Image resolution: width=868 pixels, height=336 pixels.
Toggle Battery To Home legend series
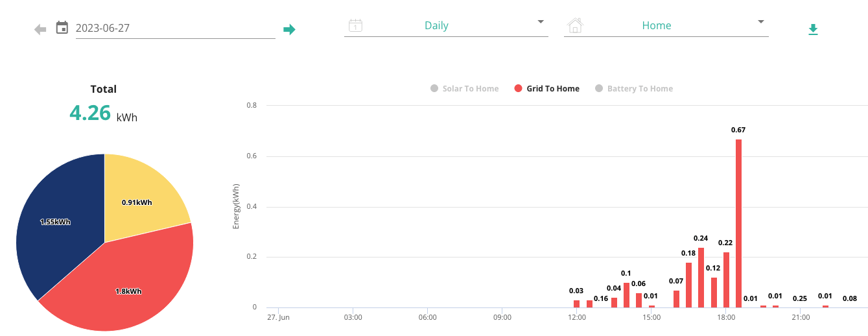(634, 88)
